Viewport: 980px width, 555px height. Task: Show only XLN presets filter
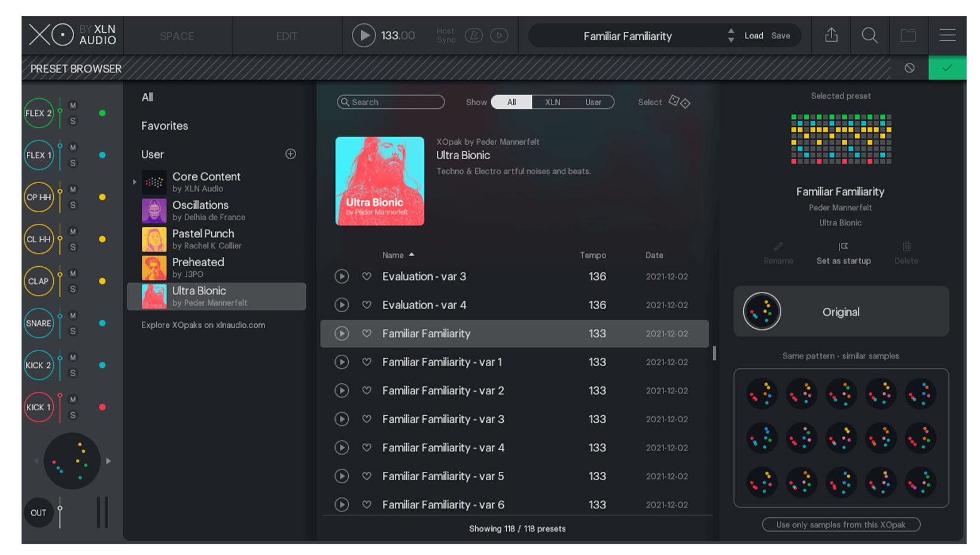click(x=552, y=102)
